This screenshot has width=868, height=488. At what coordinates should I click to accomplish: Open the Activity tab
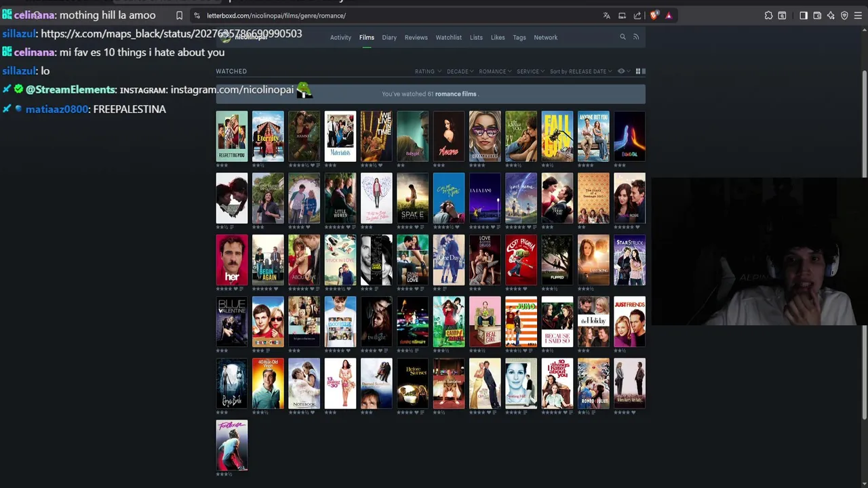point(340,37)
